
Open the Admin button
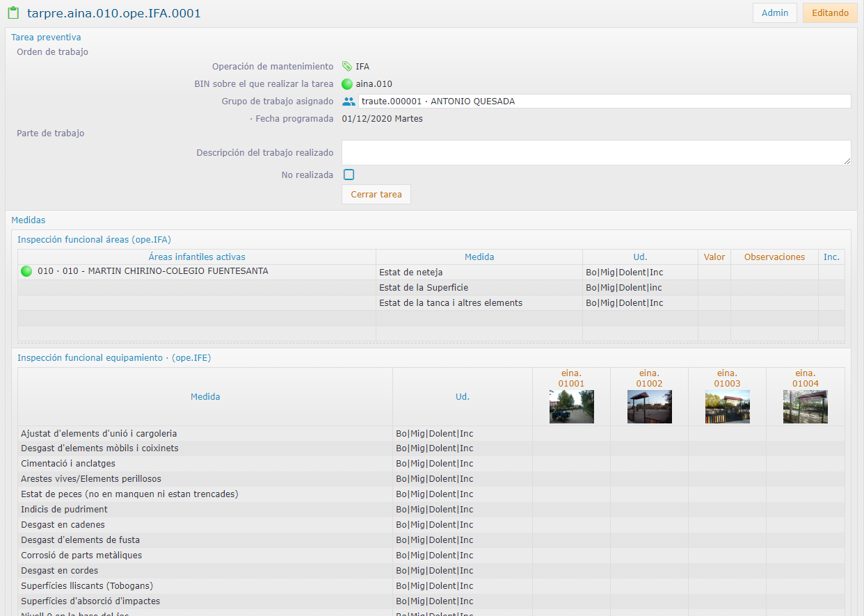coord(775,13)
